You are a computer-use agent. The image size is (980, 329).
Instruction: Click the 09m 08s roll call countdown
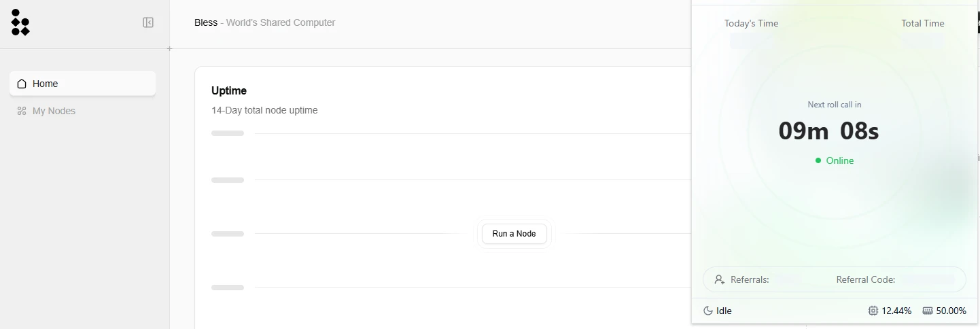[828, 131]
